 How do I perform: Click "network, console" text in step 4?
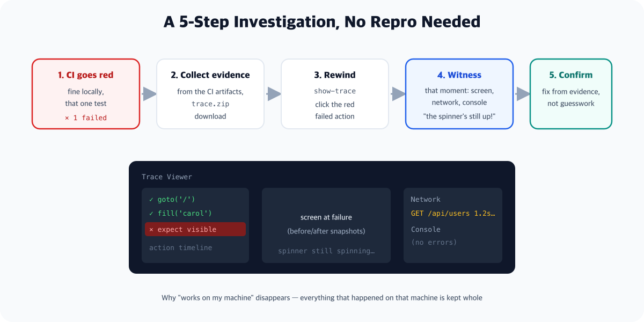[x=459, y=103]
